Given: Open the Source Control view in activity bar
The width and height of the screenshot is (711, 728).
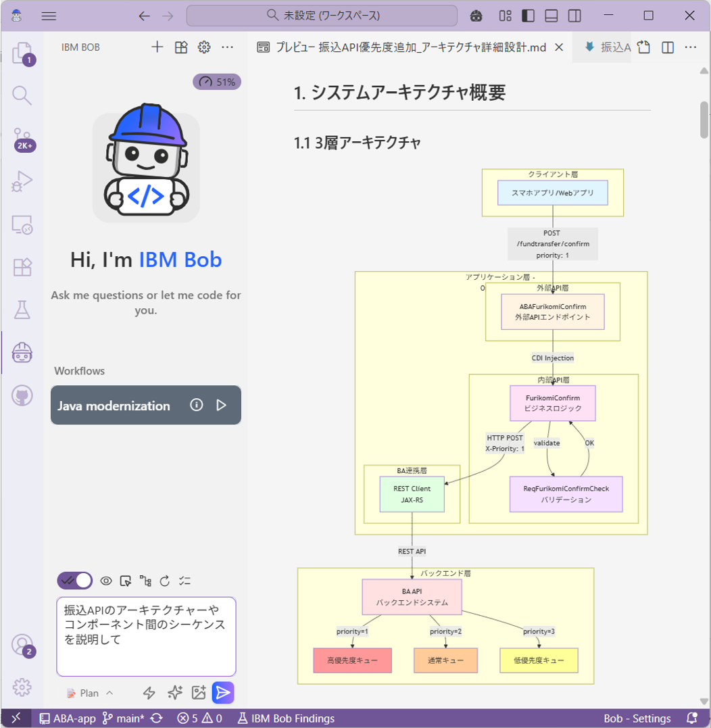Looking at the screenshot, I should 22,137.
